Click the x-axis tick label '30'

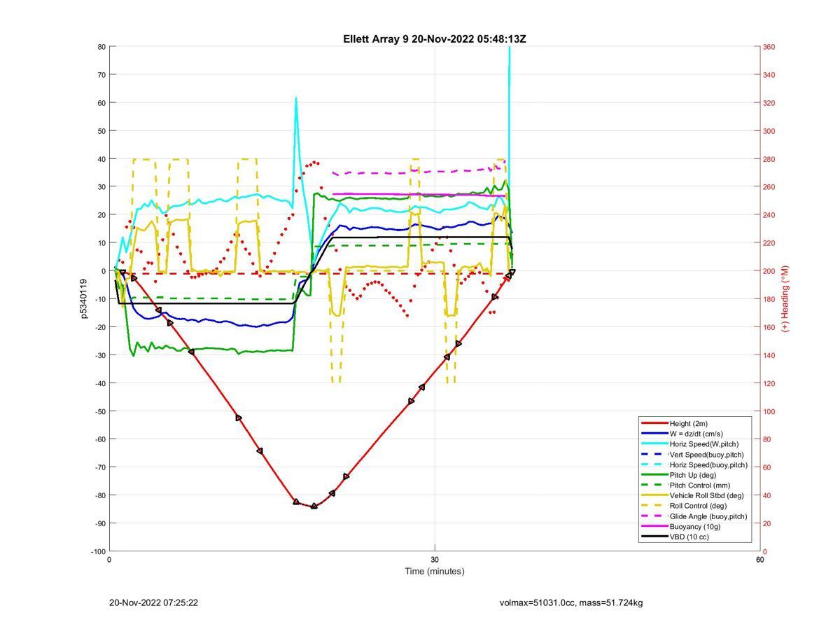435,559
